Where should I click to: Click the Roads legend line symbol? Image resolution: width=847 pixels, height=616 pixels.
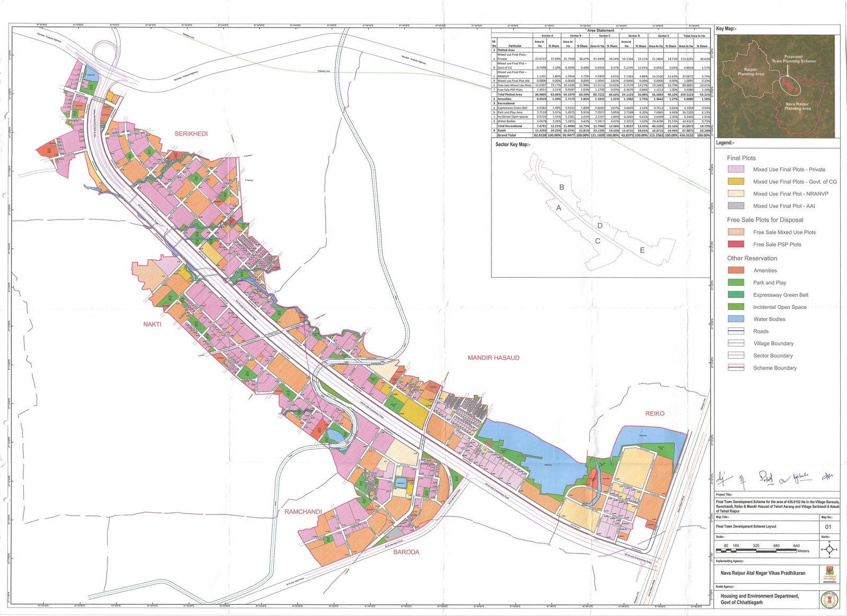coord(736,331)
